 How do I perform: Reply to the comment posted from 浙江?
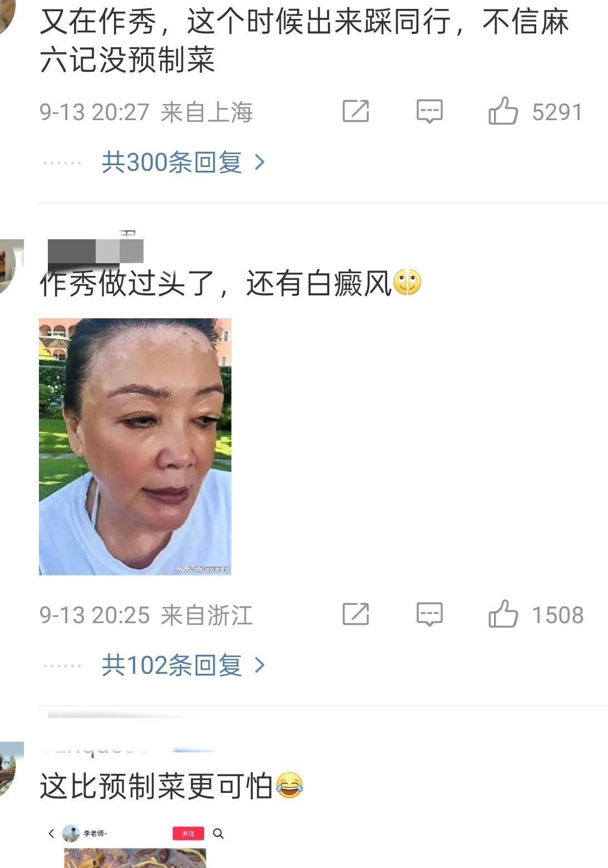coord(429,614)
